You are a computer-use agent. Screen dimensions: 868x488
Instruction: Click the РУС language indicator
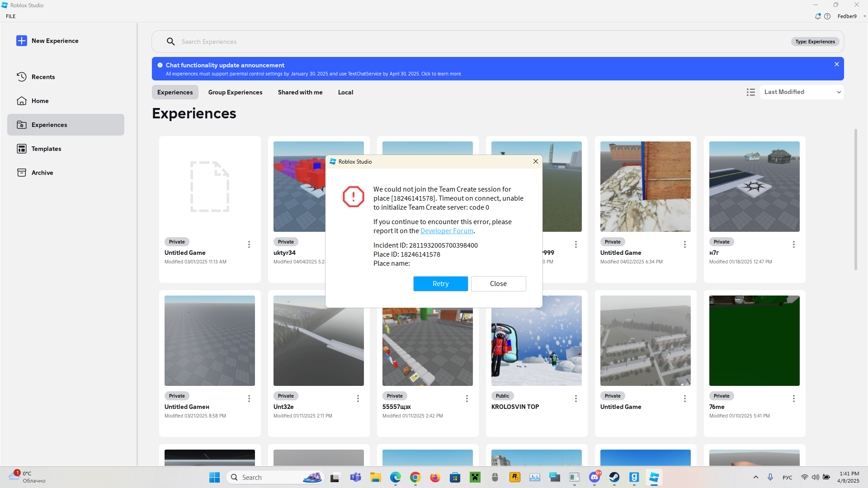point(788,478)
